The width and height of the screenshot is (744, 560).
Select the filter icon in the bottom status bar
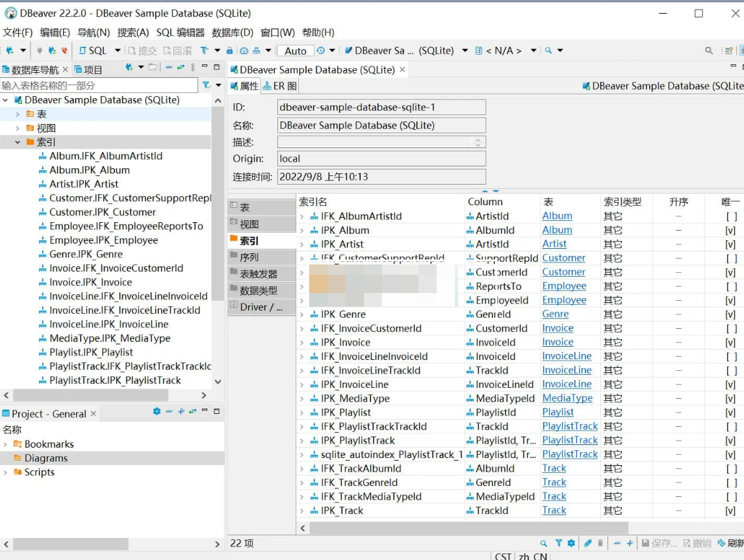[x=559, y=543]
